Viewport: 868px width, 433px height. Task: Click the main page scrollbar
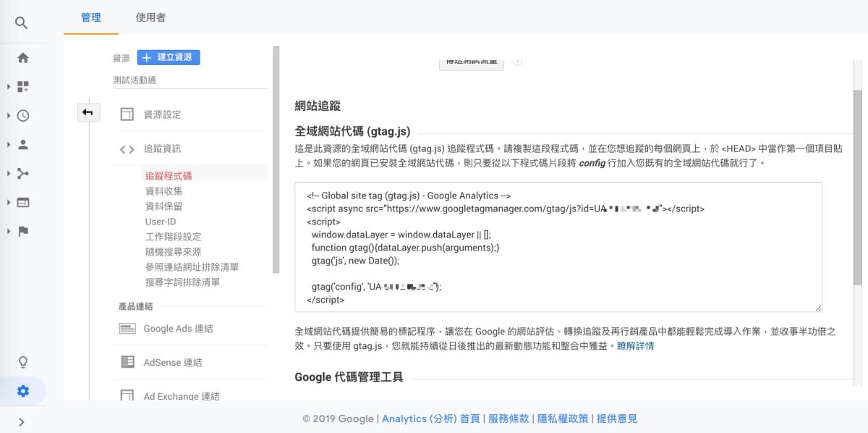858,188
